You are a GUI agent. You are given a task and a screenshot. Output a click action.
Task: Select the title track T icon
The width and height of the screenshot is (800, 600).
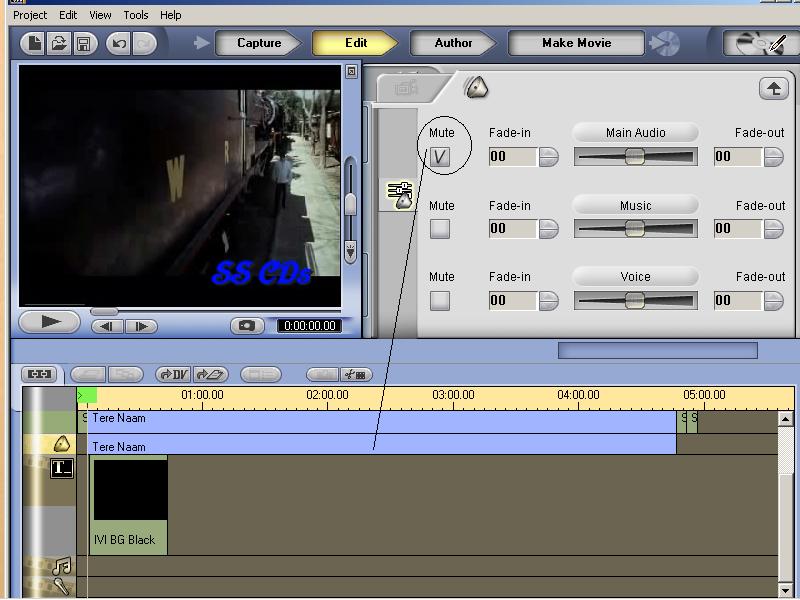[62, 468]
